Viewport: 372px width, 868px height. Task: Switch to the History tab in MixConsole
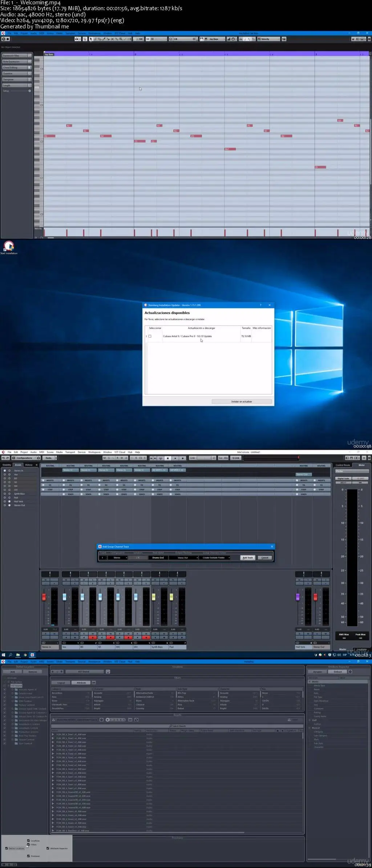tap(29, 465)
